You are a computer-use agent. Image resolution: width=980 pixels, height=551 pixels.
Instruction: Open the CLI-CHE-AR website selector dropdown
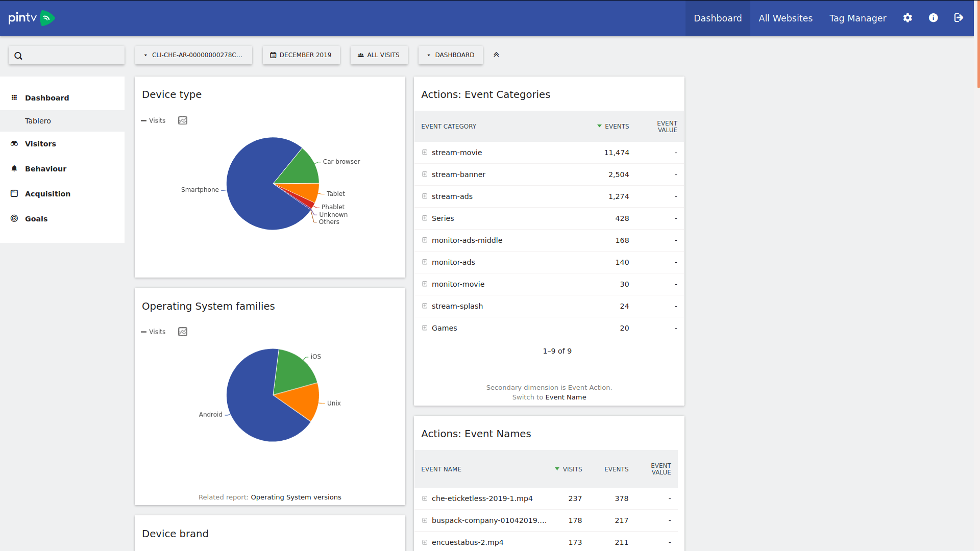[x=193, y=55]
